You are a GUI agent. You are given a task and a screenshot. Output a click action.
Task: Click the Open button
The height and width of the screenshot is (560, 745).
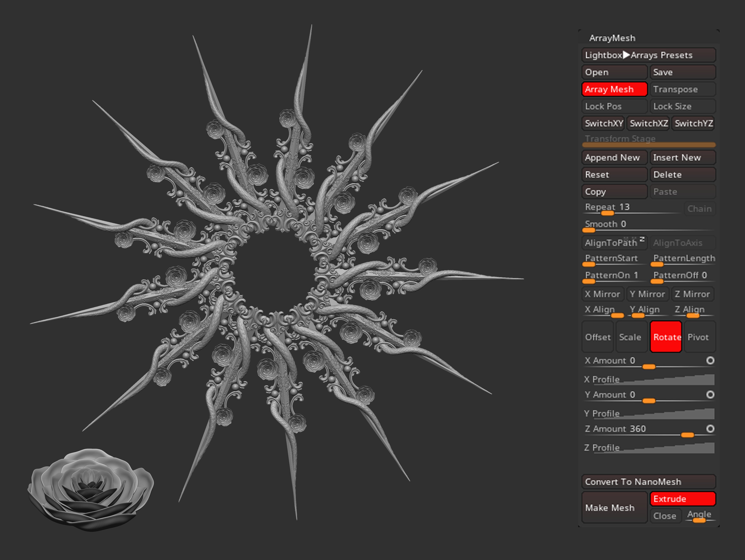(614, 72)
